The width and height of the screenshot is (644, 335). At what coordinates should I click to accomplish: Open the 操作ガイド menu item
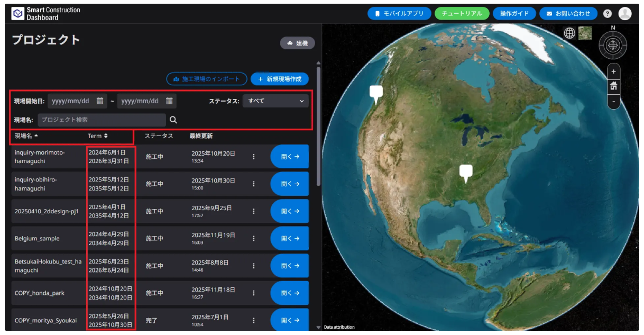[x=514, y=14]
